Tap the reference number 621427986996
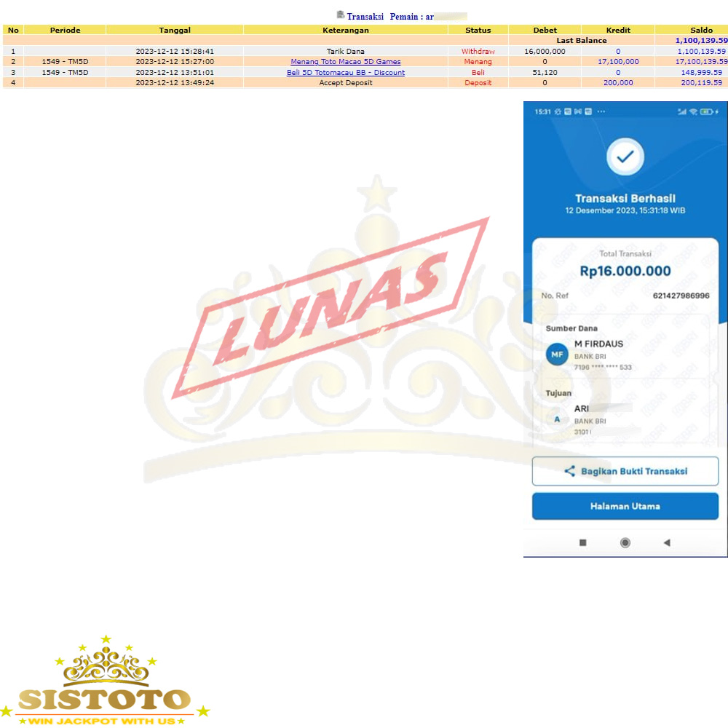The image size is (728, 728). click(x=681, y=296)
